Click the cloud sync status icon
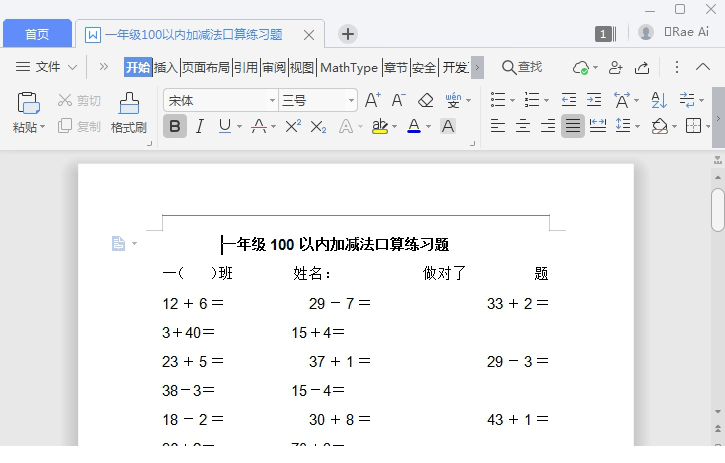This screenshot has height=463, width=725. tap(581, 68)
